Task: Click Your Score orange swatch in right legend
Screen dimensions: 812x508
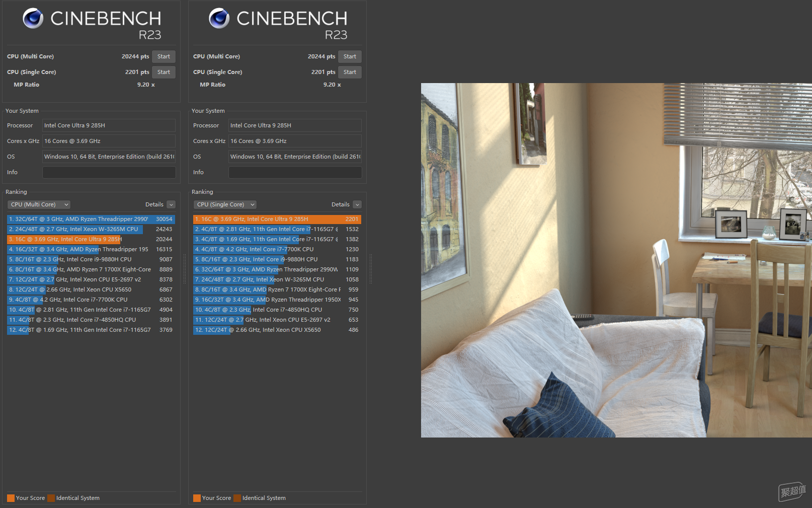Action: [x=197, y=498]
